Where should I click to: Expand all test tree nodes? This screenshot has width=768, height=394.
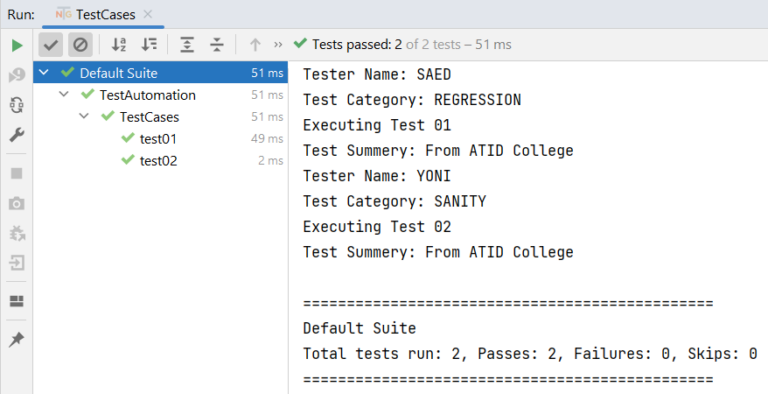pyautogui.click(x=187, y=45)
